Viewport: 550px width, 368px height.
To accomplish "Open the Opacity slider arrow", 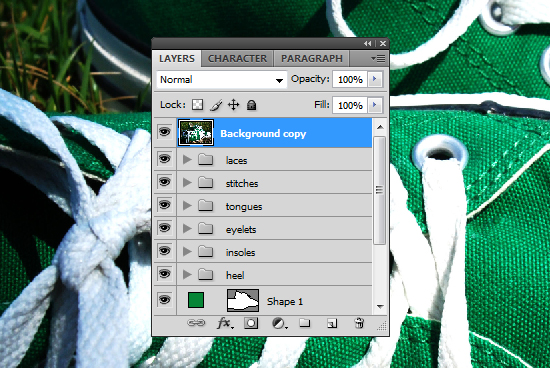I will click(x=375, y=79).
